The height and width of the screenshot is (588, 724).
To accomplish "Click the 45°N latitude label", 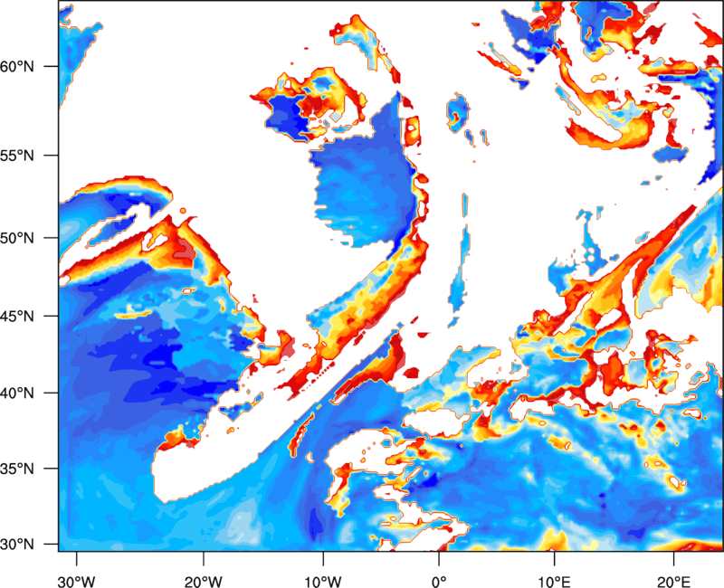I will (x=17, y=316).
